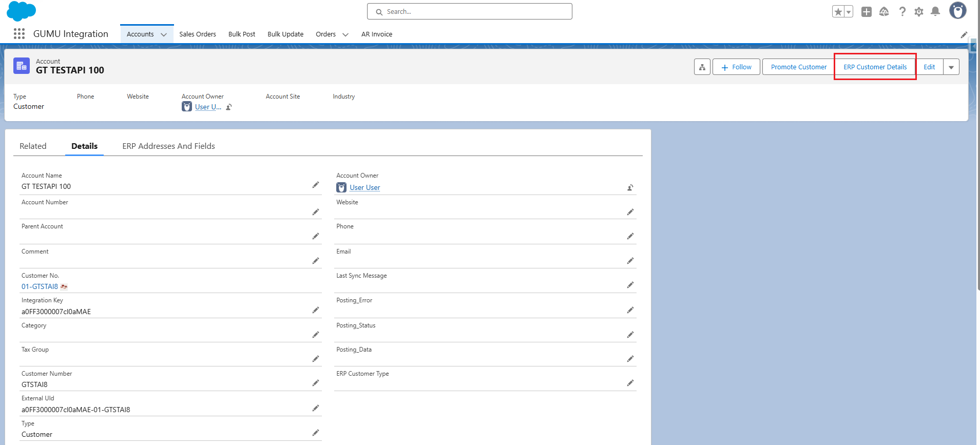This screenshot has height=445, width=980.
Task: Edit the ERP Customer Type pencil
Action: [630, 383]
